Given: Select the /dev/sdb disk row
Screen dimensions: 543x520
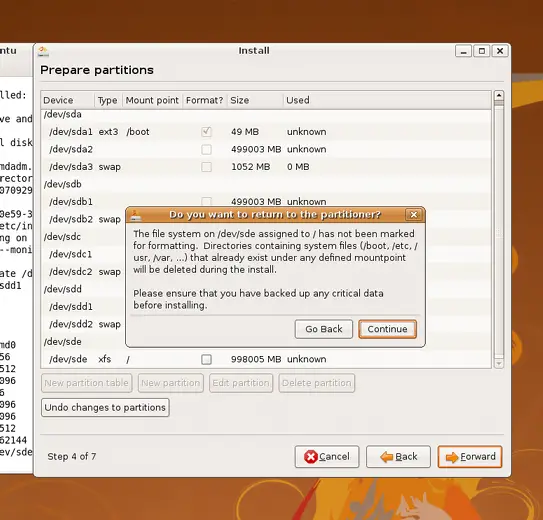Looking at the screenshot, I should point(266,184).
